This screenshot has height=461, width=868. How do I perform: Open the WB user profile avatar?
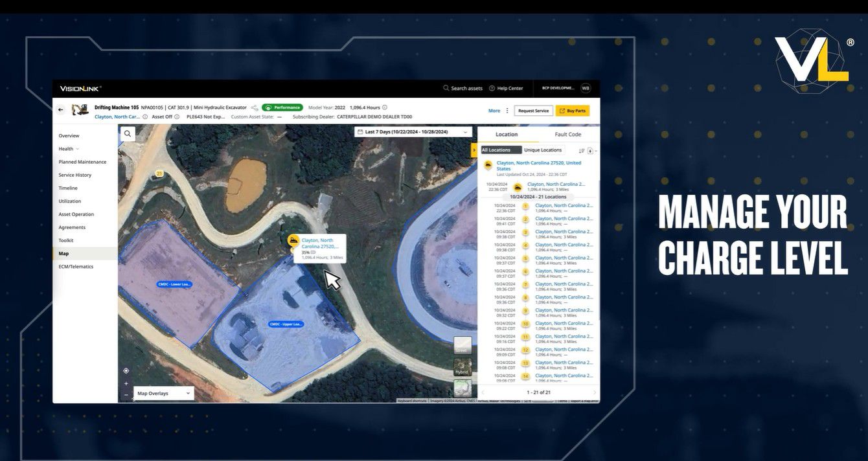[585, 88]
